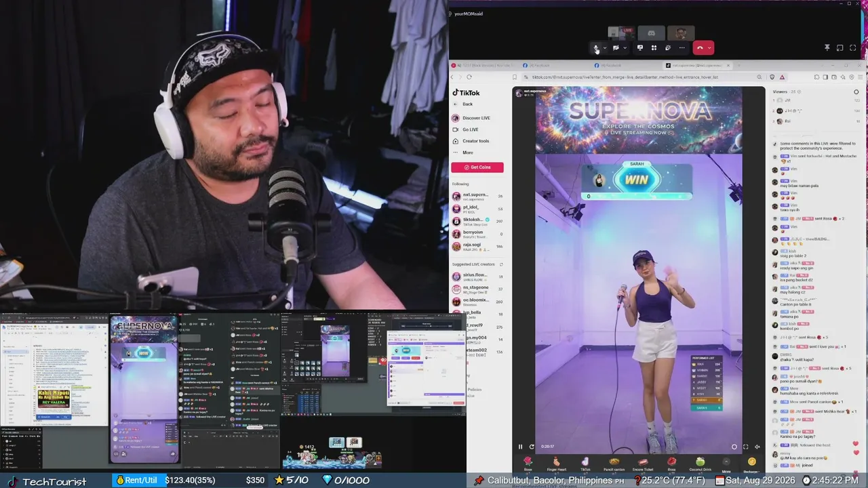Viewport: 868px width, 488px height.
Task: Click the bookmark icon beside address bar
Action: (515, 77)
